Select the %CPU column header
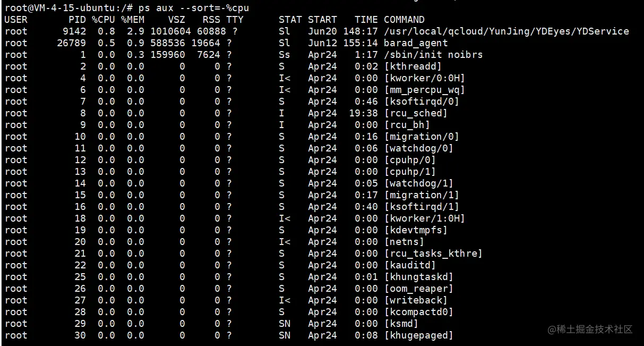This screenshot has height=346, width=644. 103,20
